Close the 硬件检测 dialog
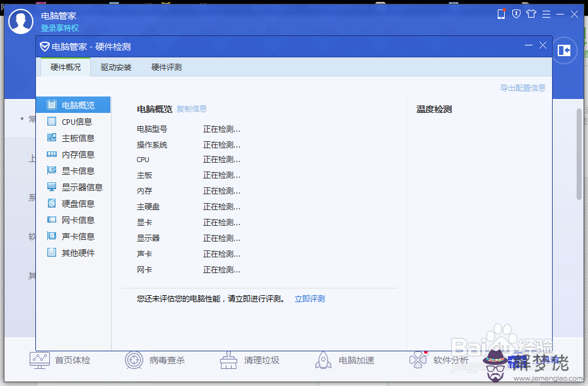 click(543, 45)
